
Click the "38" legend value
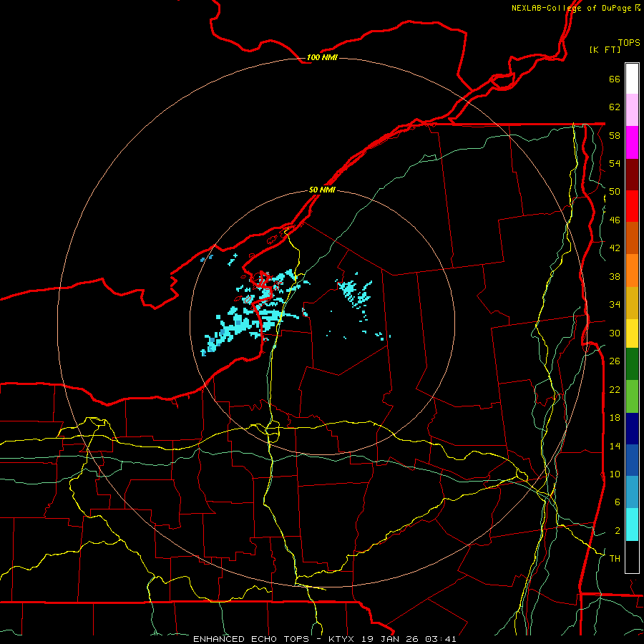(615, 276)
